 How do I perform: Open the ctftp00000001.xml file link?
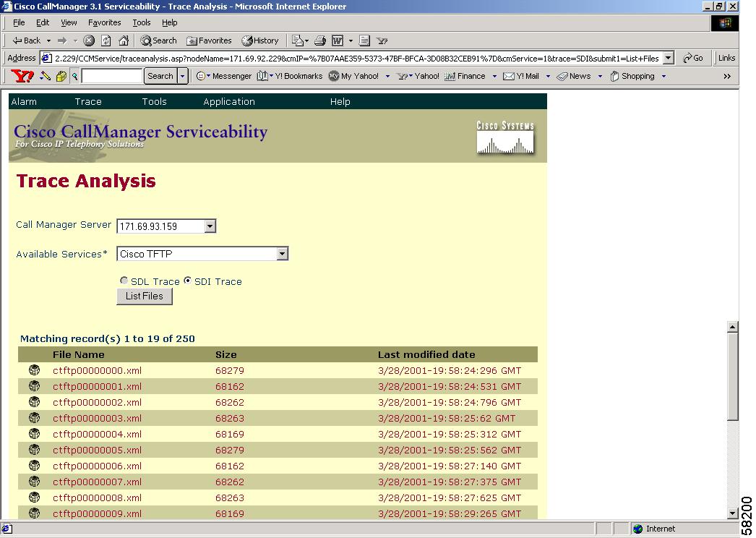tap(98, 386)
